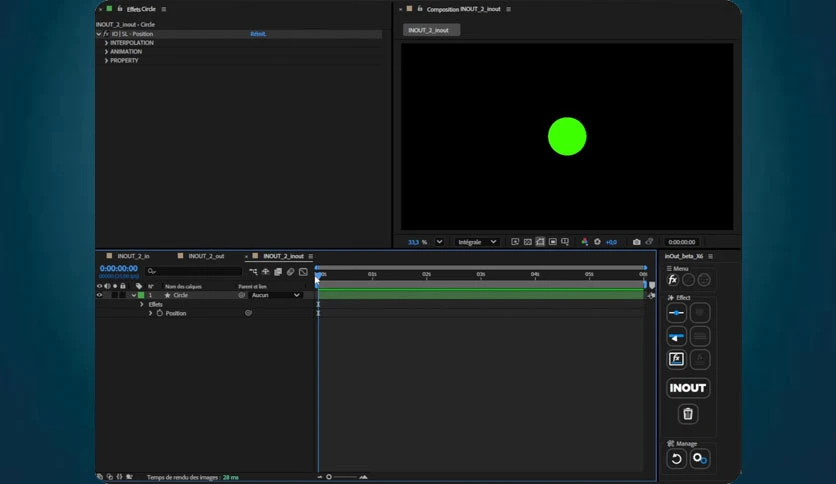Screen dimensions: 836x484
Task: Expand the INTERPOLATION group
Action: (106, 43)
